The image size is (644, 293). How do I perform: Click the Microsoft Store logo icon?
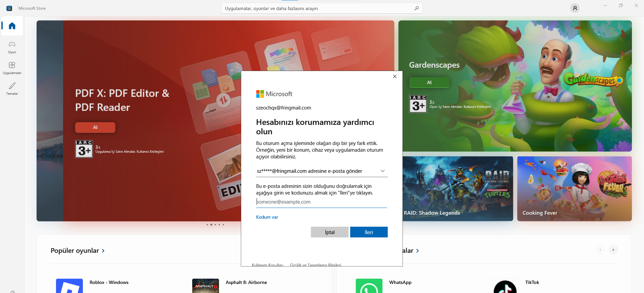click(9, 8)
